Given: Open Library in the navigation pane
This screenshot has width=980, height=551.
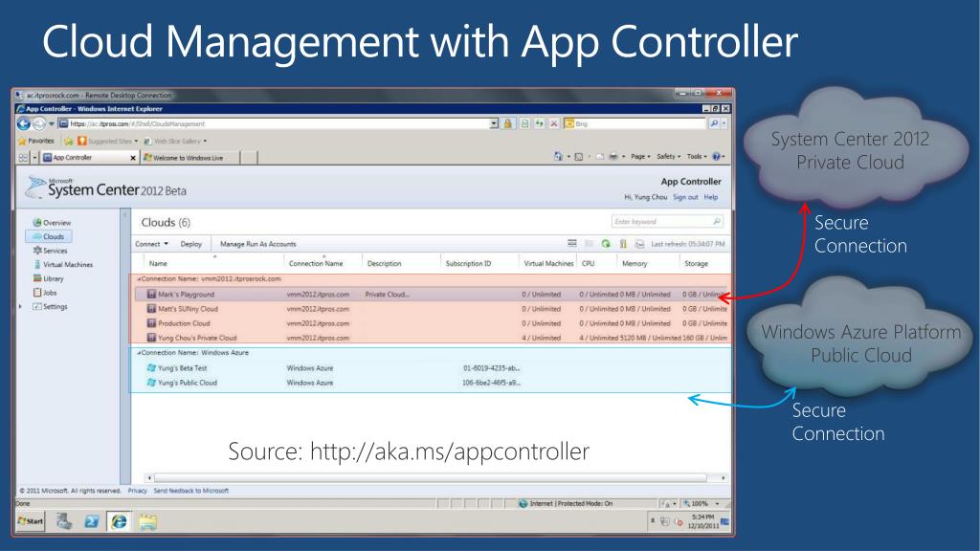Looking at the screenshot, I should (x=48, y=278).
